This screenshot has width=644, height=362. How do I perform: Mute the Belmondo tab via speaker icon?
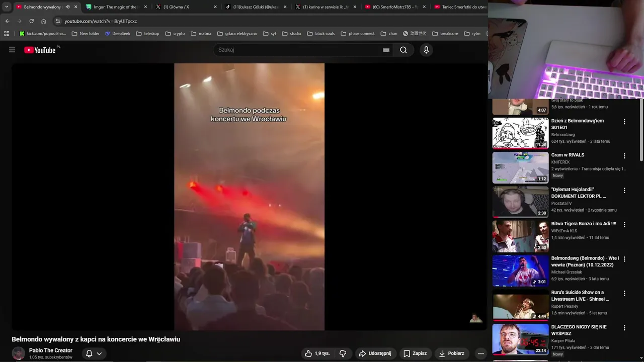(x=67, y=7)
